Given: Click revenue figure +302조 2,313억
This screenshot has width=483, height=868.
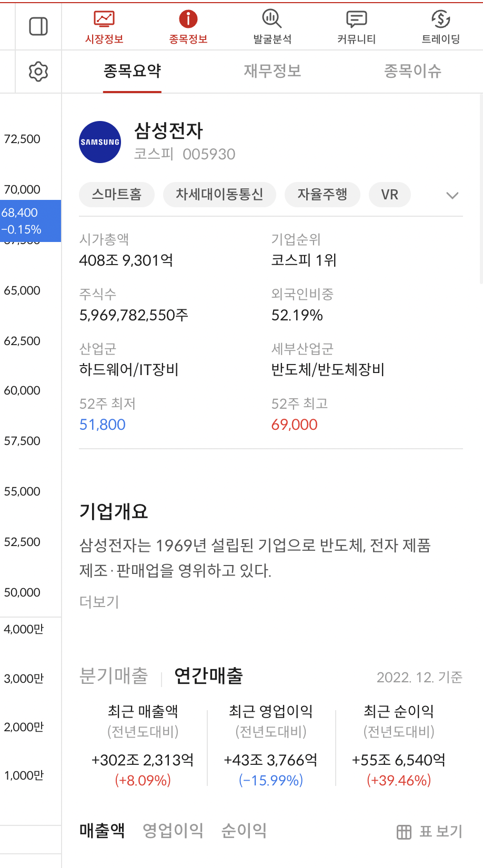Looking at the screenshot, I should point(143,760).
